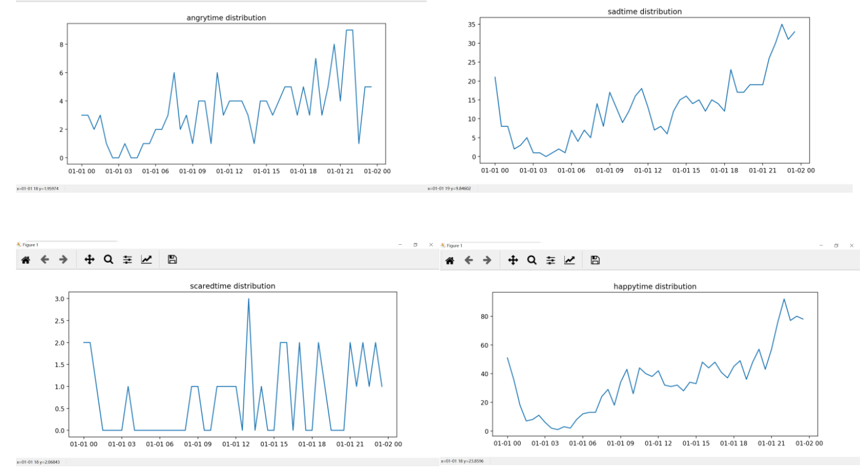Screen dimensions: 868x470
Task: Click x-axis label '01-01 06' in angrytime plot
Action: tap(155, 171)
